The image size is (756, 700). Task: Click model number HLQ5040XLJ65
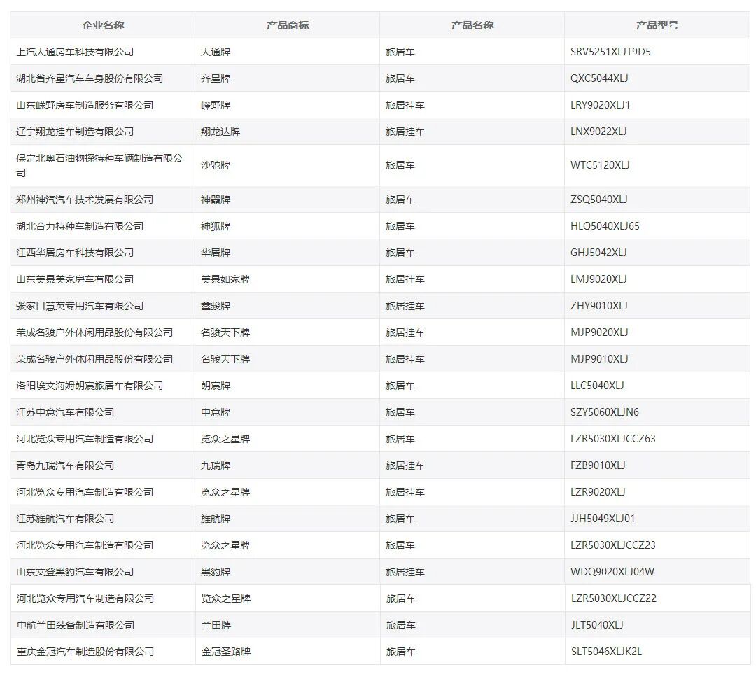605,225
